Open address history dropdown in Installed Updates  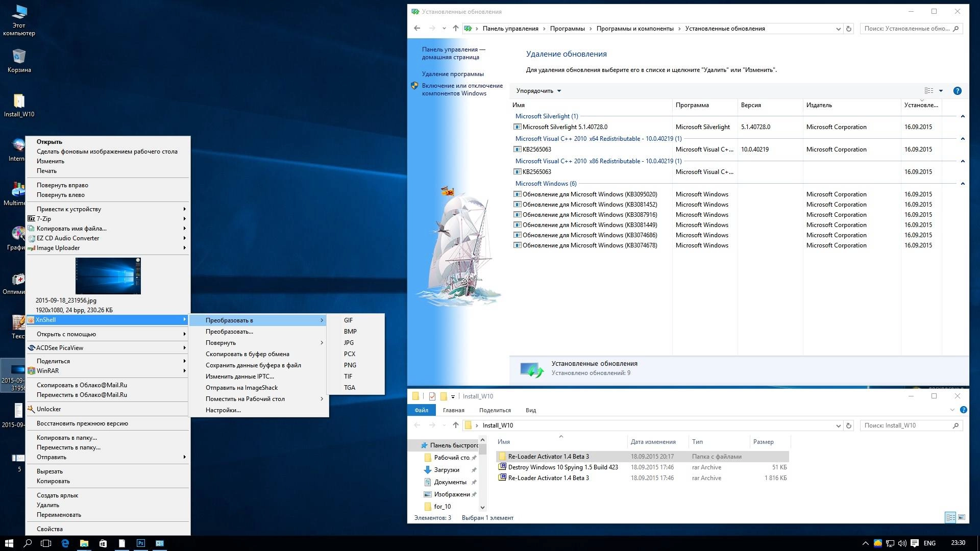coord(838,29)
